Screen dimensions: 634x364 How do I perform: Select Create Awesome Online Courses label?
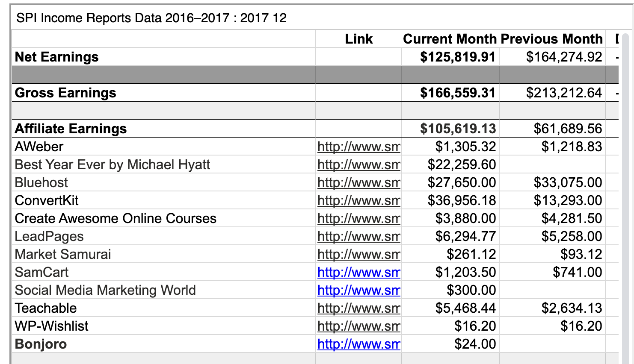(116, 218)
